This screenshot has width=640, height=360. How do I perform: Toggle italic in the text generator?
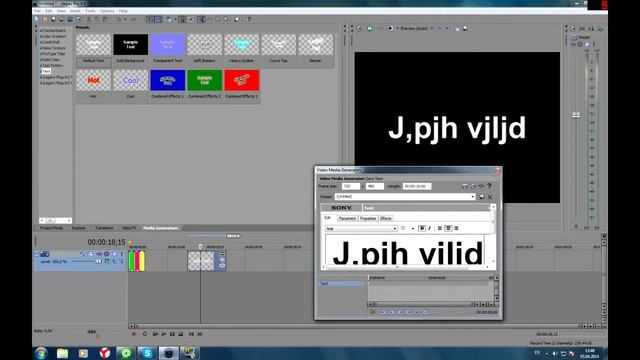coord(429,229)
